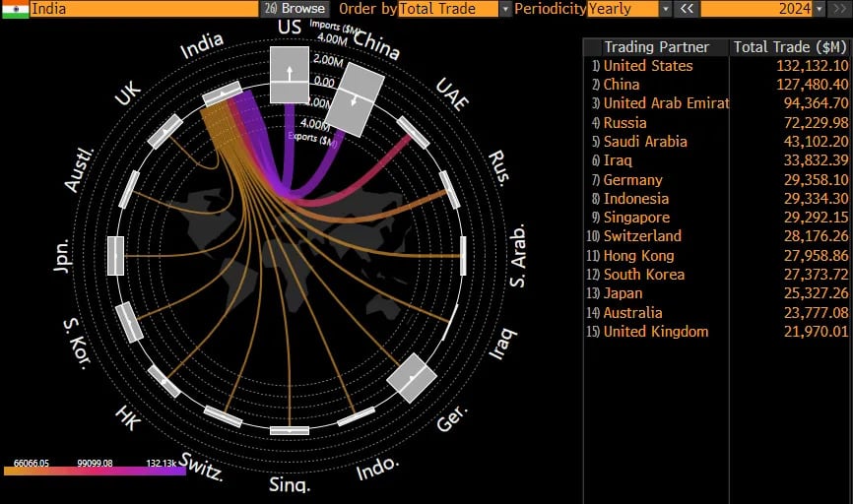Click the trade value color gradient legend
The width and height of the screenshot is (853, 504).
point(95,472)
